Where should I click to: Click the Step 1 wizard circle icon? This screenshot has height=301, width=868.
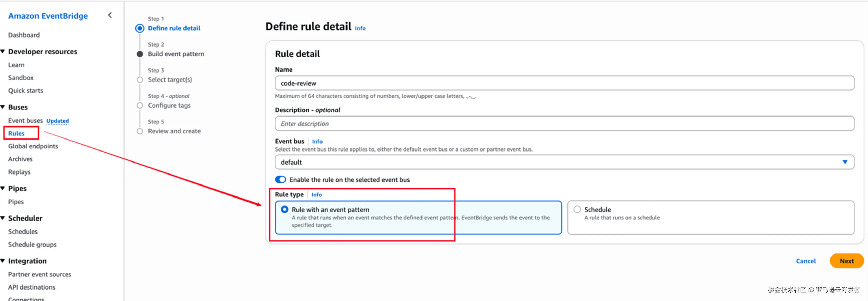click(140, 28)
